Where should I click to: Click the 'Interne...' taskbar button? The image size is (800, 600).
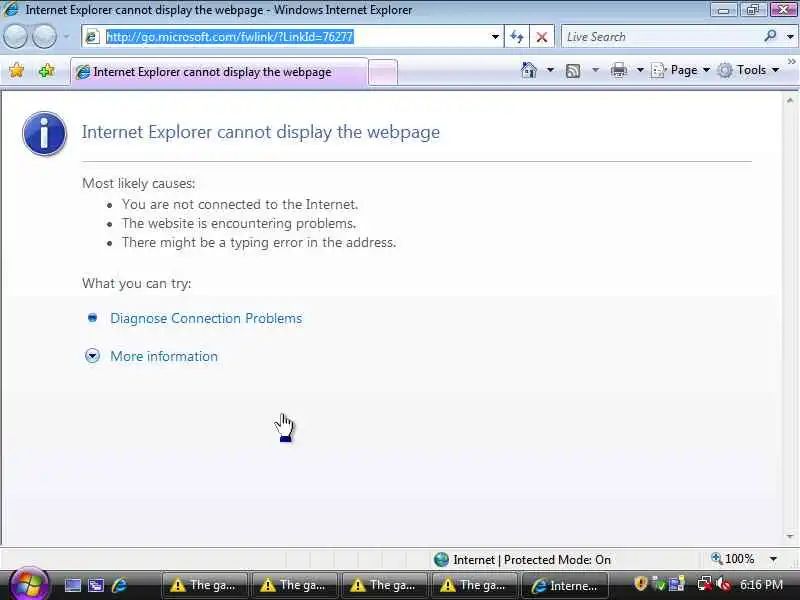tap(565, 585)
